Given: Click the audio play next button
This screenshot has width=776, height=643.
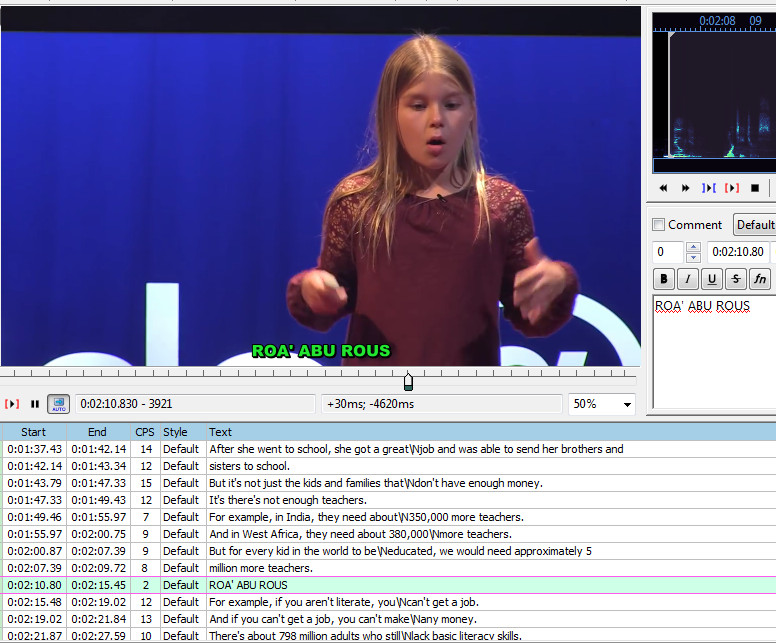Looking at the screenshot, I should click(x=685, y=188).
